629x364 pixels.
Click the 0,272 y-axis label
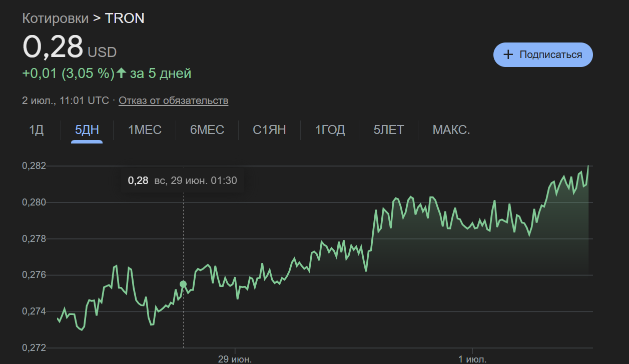[x=34, y=348]
